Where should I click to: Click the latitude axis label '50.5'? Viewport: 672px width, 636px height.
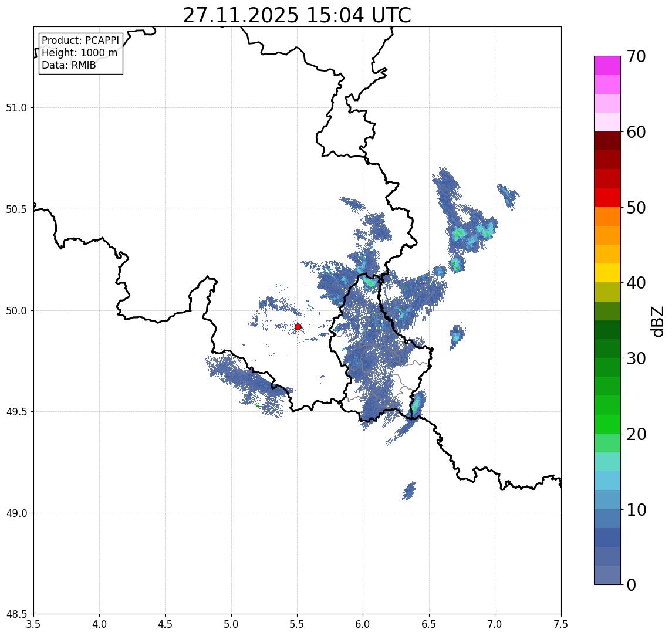pos(16,209)
